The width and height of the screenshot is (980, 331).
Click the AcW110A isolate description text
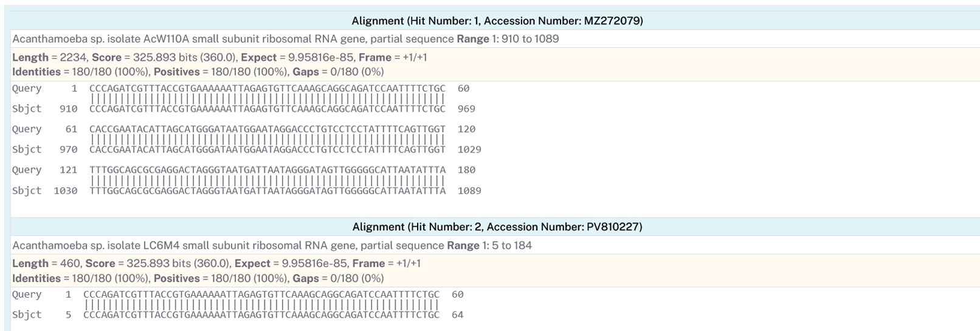[x=232, y=39]
